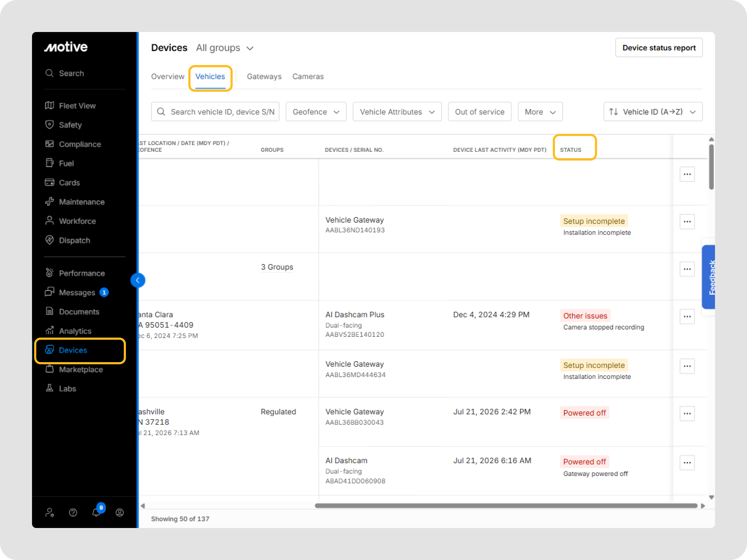Go to Analytics section
The height and width of the screenshot is (560, 747).
[x=68, y=331]
